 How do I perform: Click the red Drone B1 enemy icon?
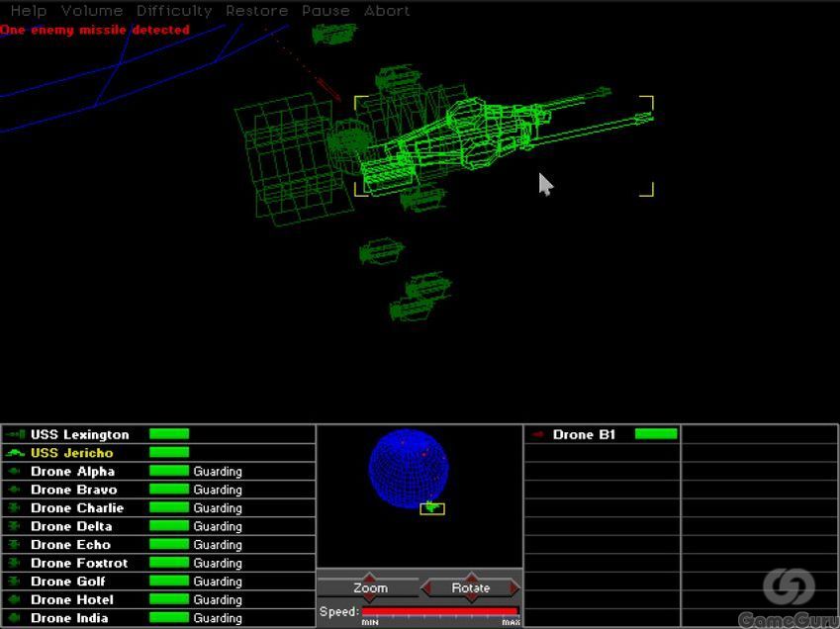coord(538,434)
